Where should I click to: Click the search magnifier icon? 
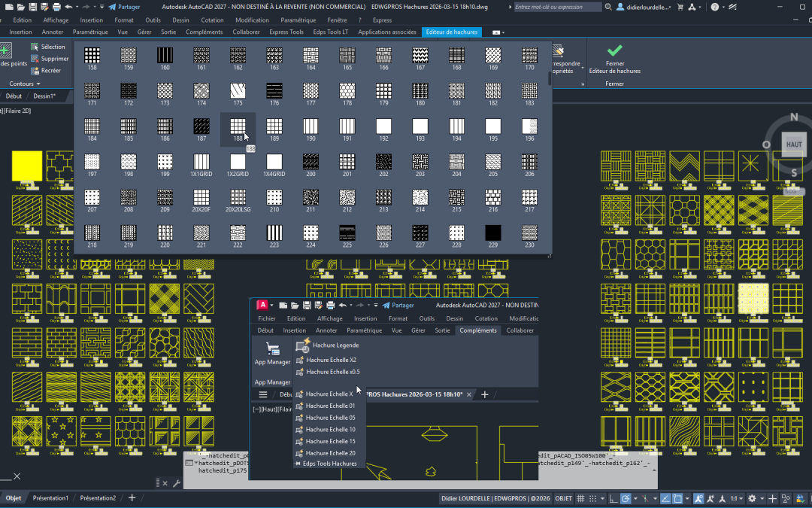click(608, 7)
